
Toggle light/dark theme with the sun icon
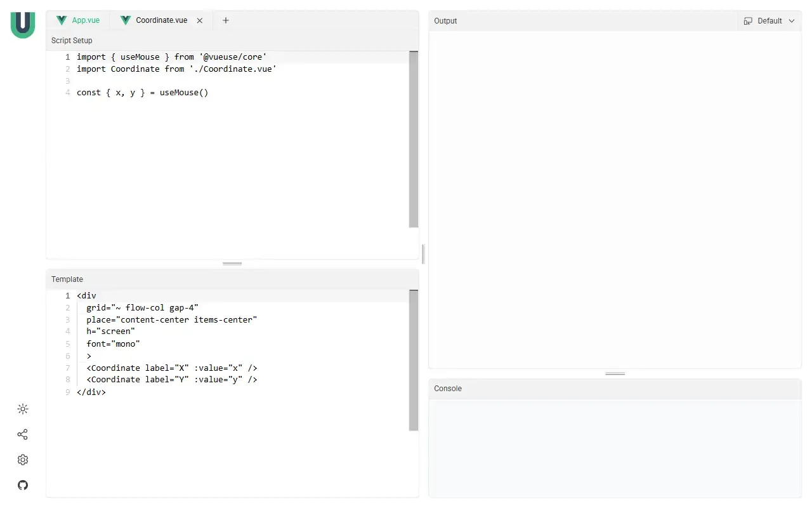[23, 409]
